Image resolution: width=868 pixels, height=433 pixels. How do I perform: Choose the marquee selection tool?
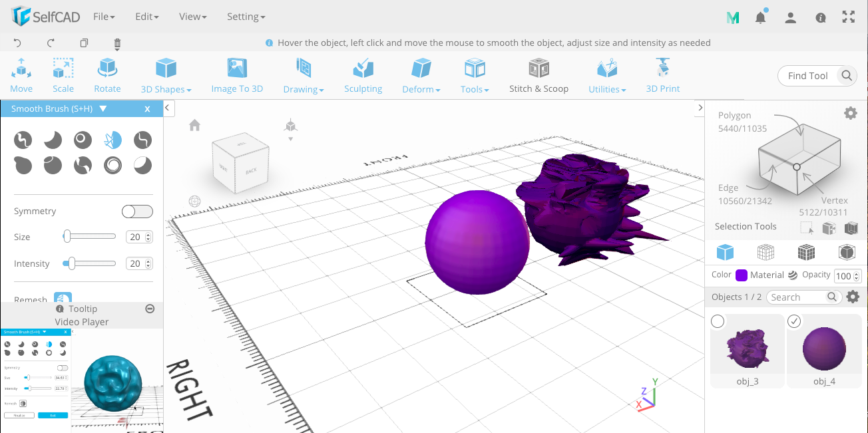[807, 228]
